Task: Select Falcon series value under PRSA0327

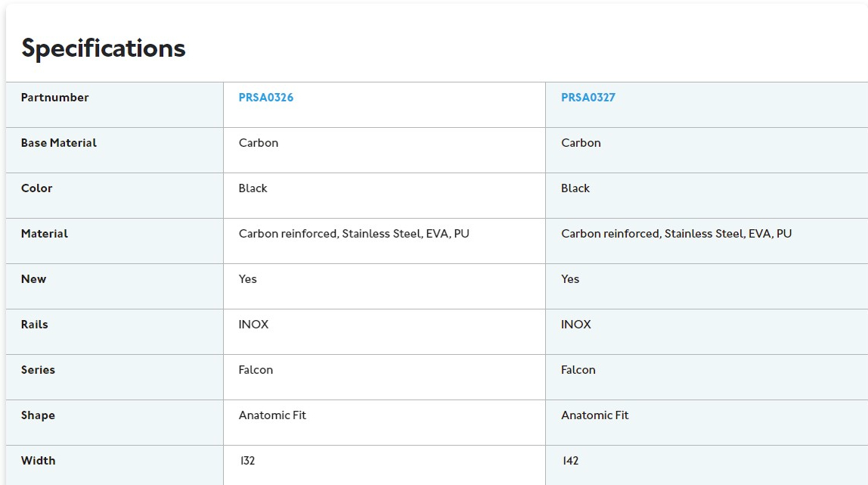Action: point(578,370)
